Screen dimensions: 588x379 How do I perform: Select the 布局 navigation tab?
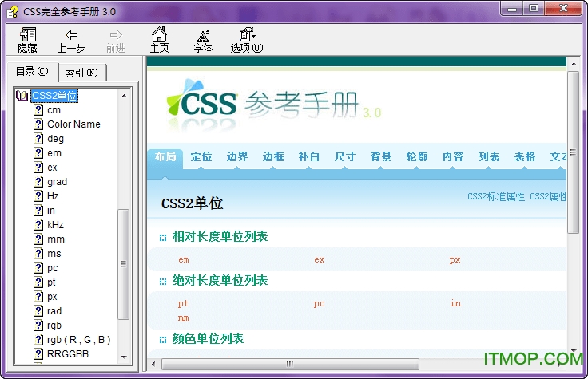pos(165,156)
